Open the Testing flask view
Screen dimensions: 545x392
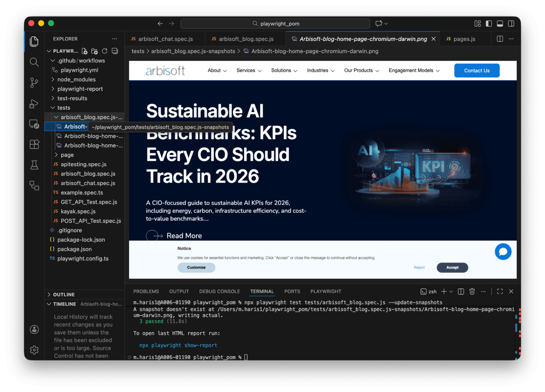coord(34,165)
